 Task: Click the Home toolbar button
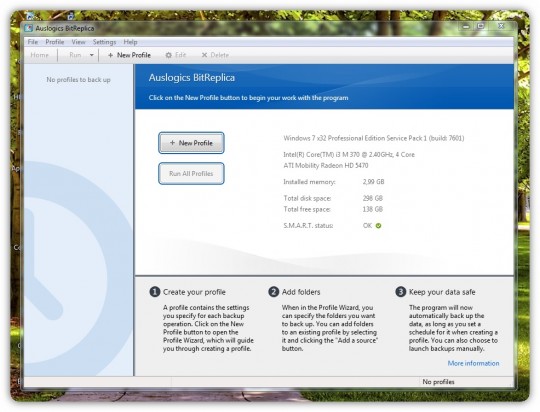click(40, 55)
